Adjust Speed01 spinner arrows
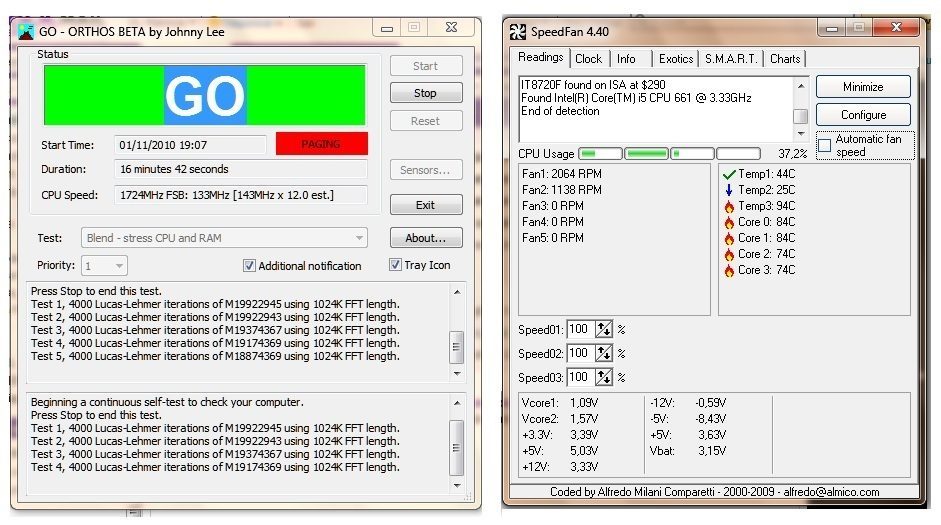Viewport: 941px width, 525px height. tap(603, 329)
